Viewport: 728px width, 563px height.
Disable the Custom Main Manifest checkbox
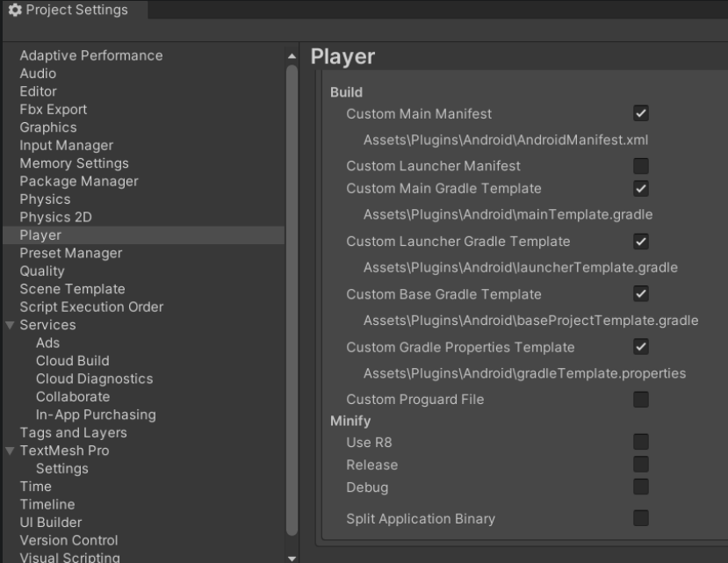point(641,113)
